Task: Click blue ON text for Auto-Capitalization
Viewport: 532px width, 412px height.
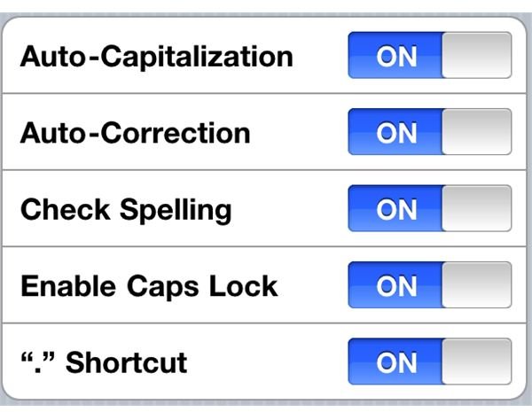Action: (x=396, y=57)
